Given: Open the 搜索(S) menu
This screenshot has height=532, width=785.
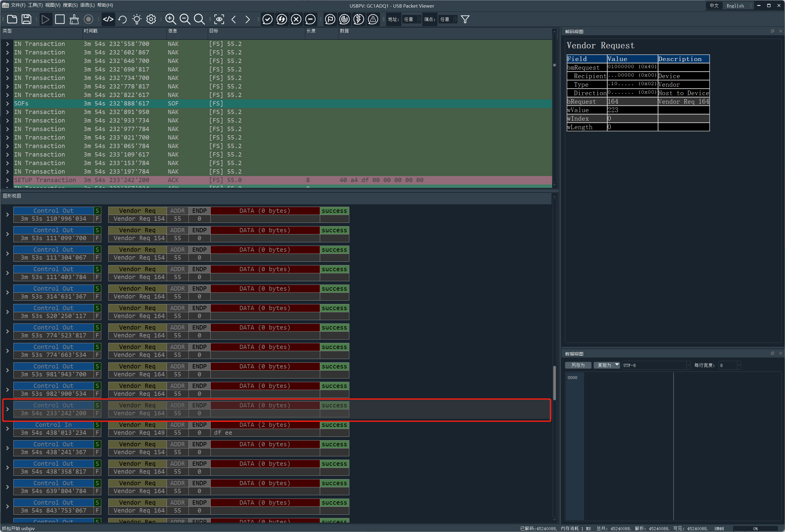Looking at the screenshot, I should (70, 5).
